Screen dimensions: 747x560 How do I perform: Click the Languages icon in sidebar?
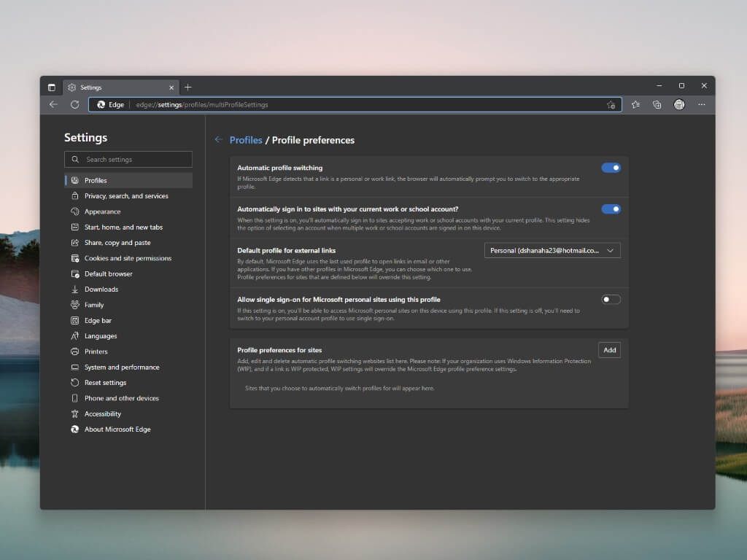[x=75, y=335]
